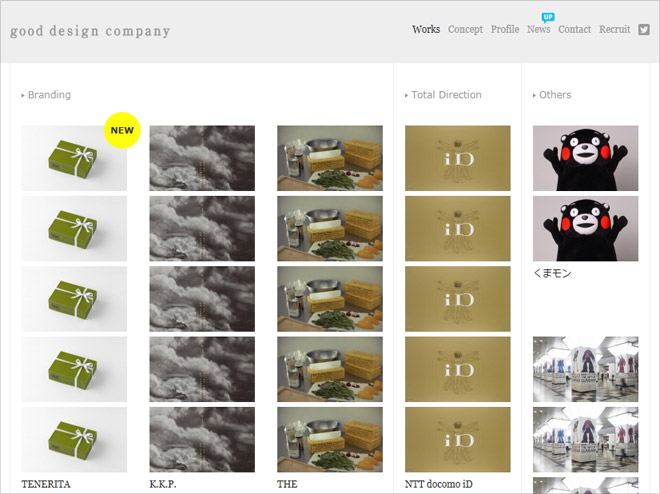The height and width of the screenshot is (494, 660).
Task: Open the gift box thumbnail above TENERITA label
Action: pyautogui.click(x=74, y=440)
